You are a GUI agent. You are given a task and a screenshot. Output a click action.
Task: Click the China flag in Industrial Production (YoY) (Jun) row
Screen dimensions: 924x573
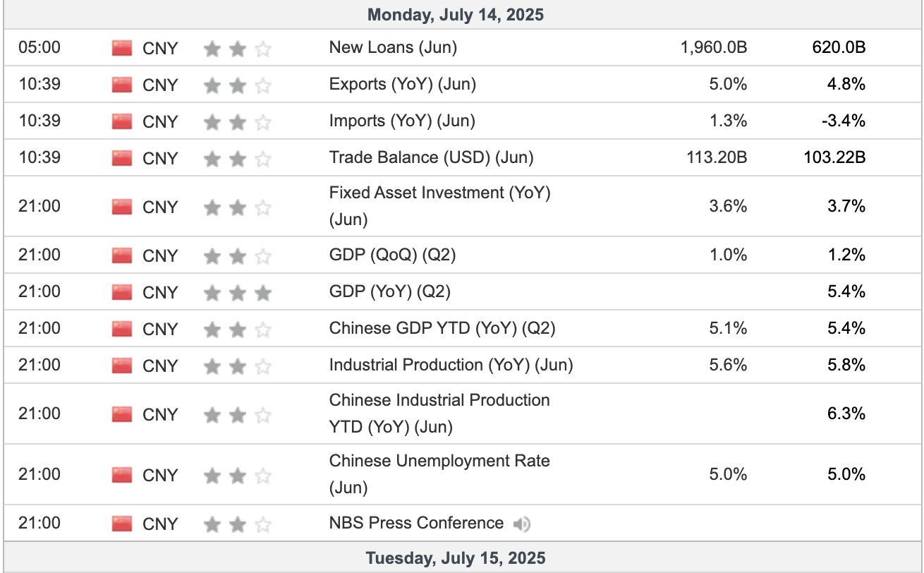(x=122, y=366)
